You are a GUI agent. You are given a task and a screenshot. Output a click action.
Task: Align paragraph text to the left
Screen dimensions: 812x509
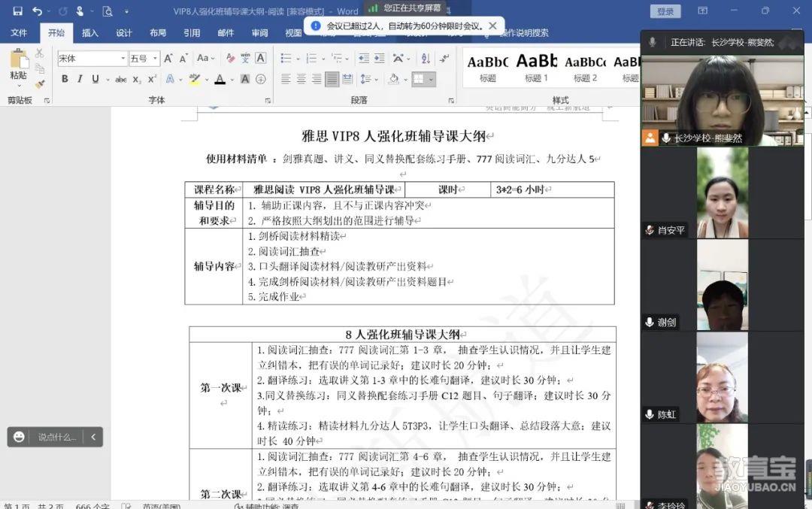[286, 79]
